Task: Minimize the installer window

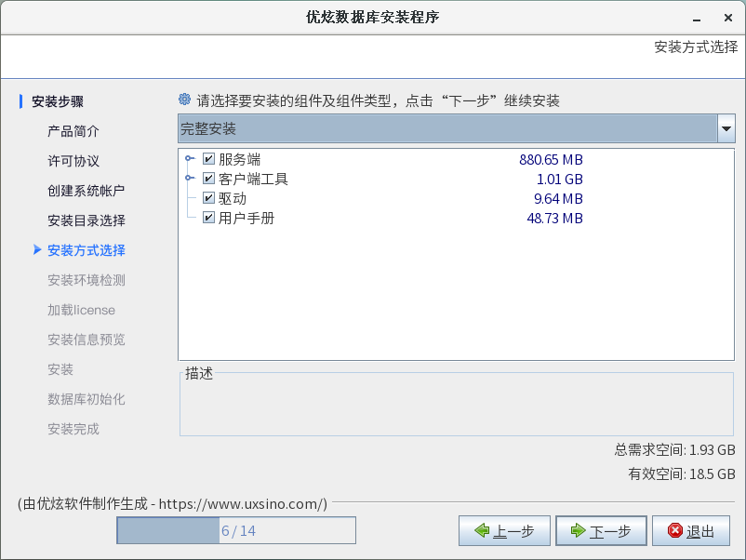Action: point(696,18)
